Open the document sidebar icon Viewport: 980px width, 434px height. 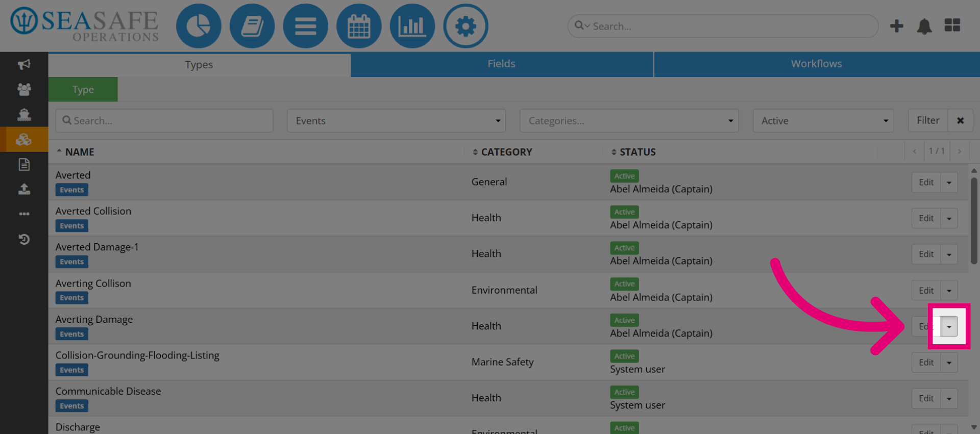24,164
